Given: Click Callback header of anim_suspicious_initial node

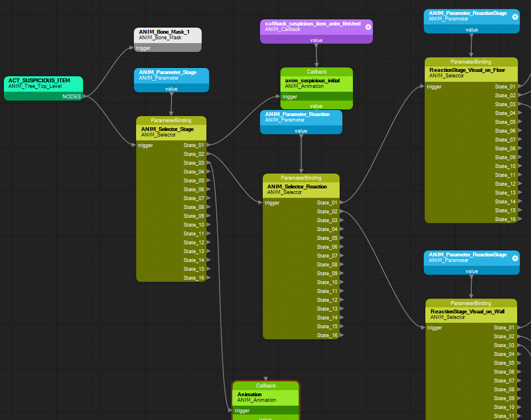Looking at the screenshot, I should [316, 72].
